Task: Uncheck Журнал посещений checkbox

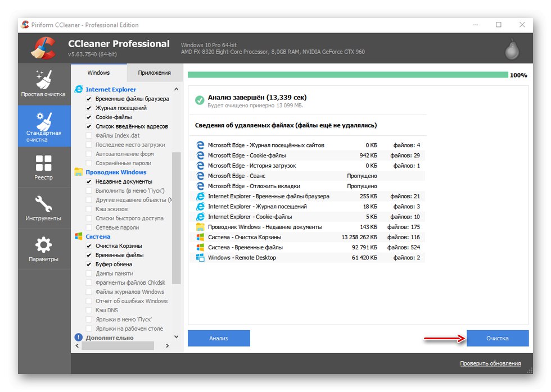Action: [89, 108]
